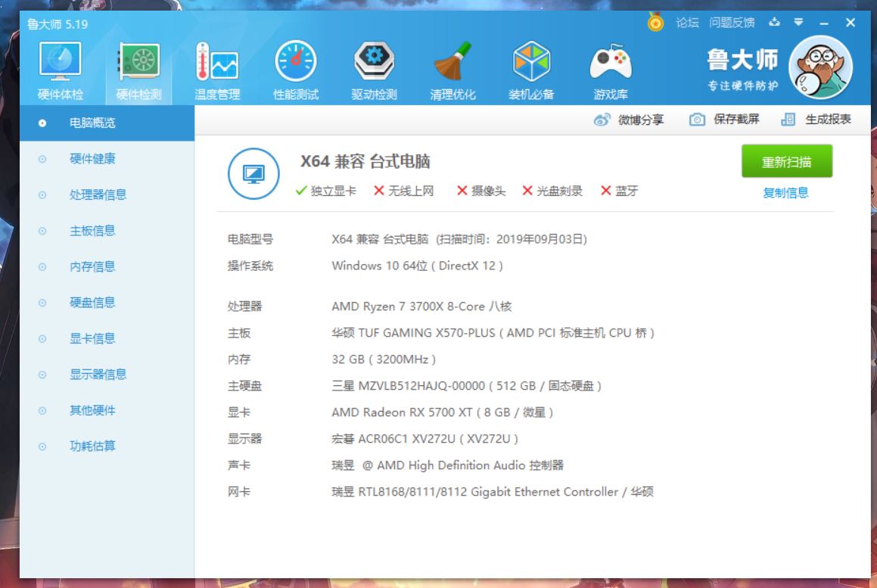Minimize the 鲁大师 window

(x=824, y=23)
